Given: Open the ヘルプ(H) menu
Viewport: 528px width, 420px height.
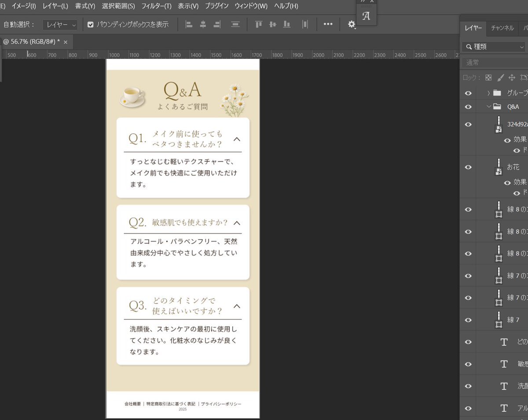Looking at the screenshot, I should (286, 6).
